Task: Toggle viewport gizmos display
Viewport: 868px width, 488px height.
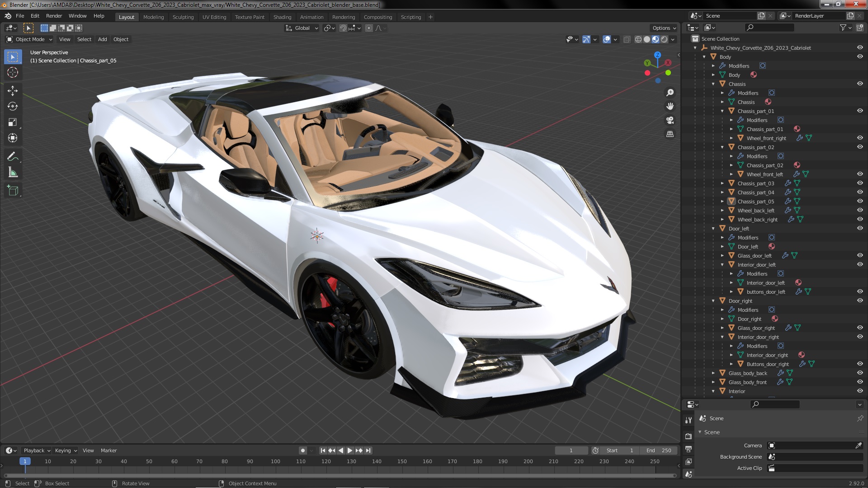Action: click(x=586, y=39)
